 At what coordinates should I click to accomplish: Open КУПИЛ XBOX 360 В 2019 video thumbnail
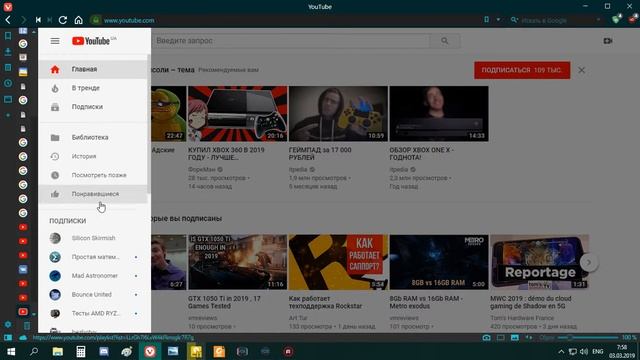point(238,113)
